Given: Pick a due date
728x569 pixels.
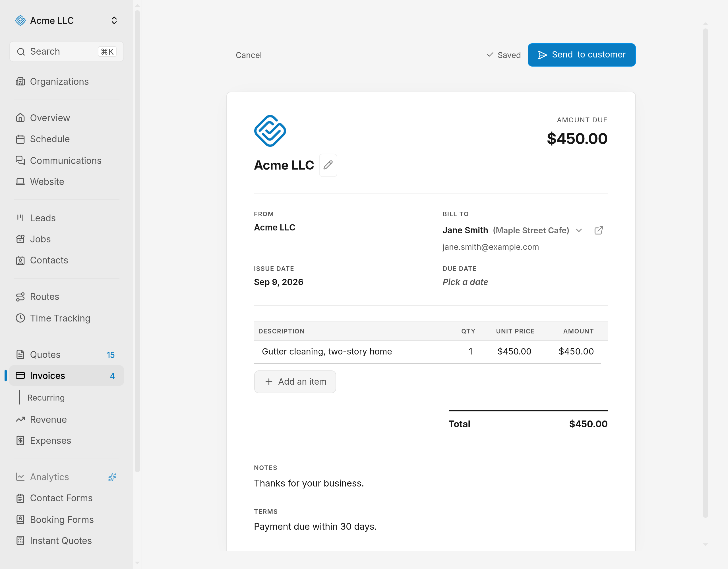Looking at the screenshot, I should tap(465, 282).
